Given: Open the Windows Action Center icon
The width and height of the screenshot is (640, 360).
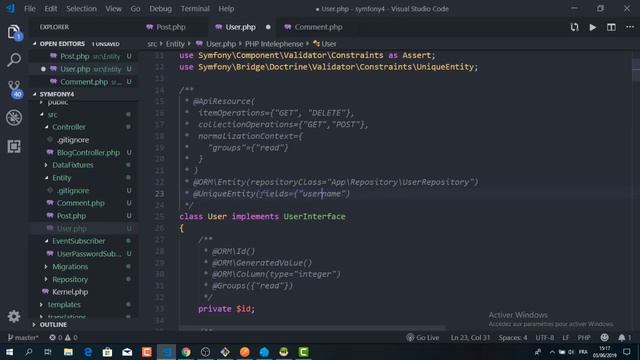Looking at the screenshot, I should (627, 352).
